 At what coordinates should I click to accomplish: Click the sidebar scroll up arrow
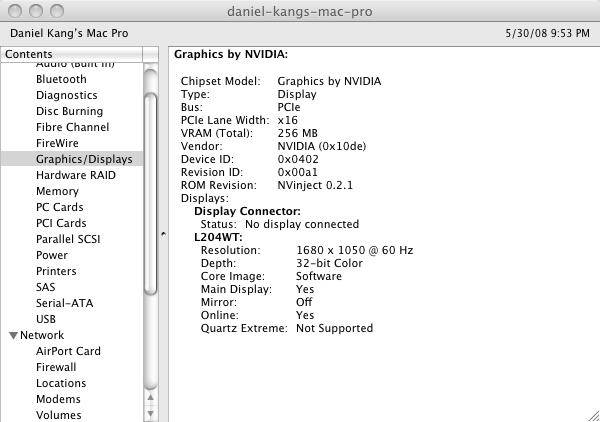point(151,398)
